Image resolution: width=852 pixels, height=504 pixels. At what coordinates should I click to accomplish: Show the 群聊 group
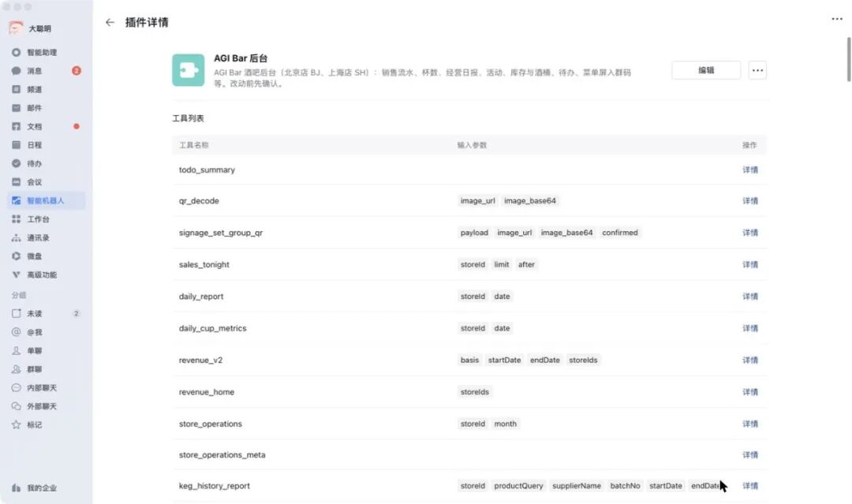(x=47, y=369)
